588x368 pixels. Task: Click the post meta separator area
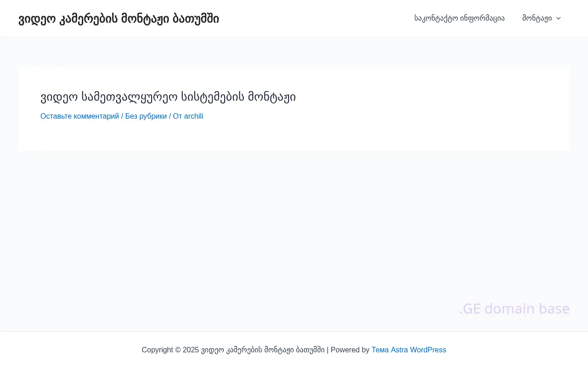pos(122,116)
